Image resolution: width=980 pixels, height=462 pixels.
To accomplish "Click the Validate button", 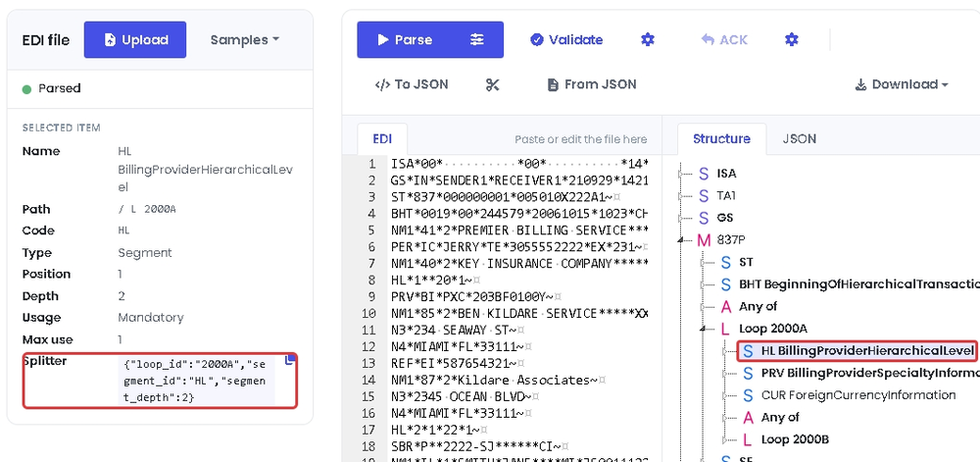I will pos(566,40).
